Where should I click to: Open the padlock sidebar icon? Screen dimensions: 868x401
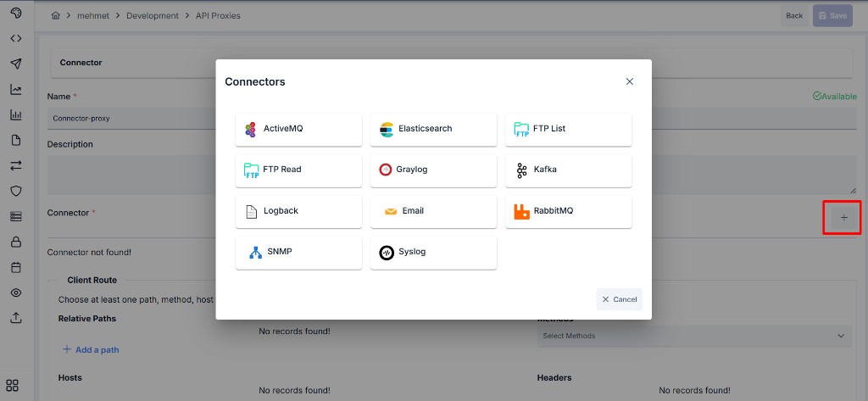click(16, 242)
